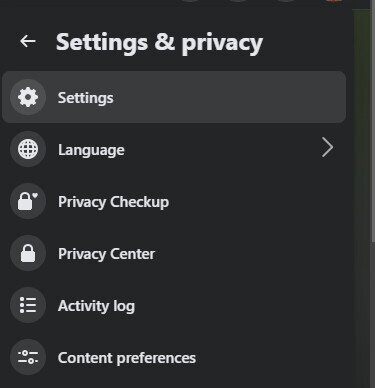Go back using the left arrow
The height and width of the screenshot is (388, 375).
pyautogui.click(x=28, y=41)
